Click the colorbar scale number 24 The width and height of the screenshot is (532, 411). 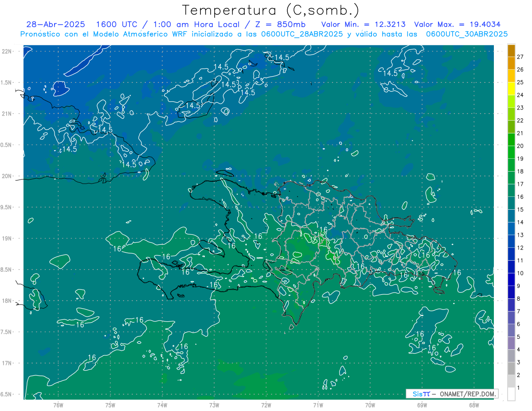pyautogui.click(x=520, y=95)
